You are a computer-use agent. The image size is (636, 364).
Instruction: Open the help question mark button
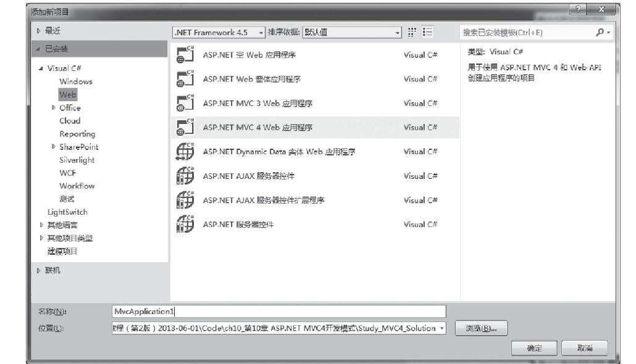[x=578, y=9]
